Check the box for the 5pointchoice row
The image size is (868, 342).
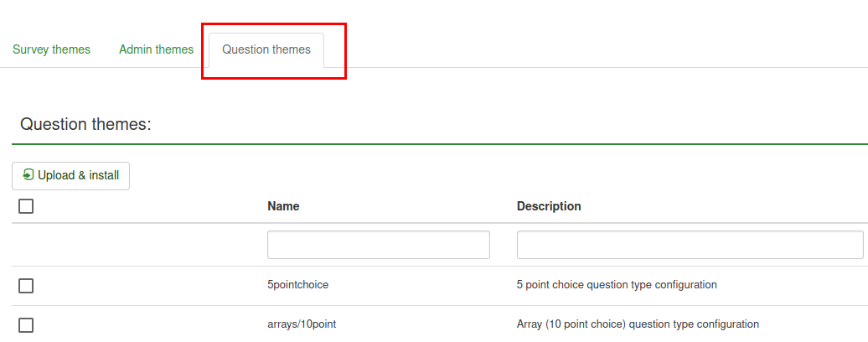[x=26, y=286]
